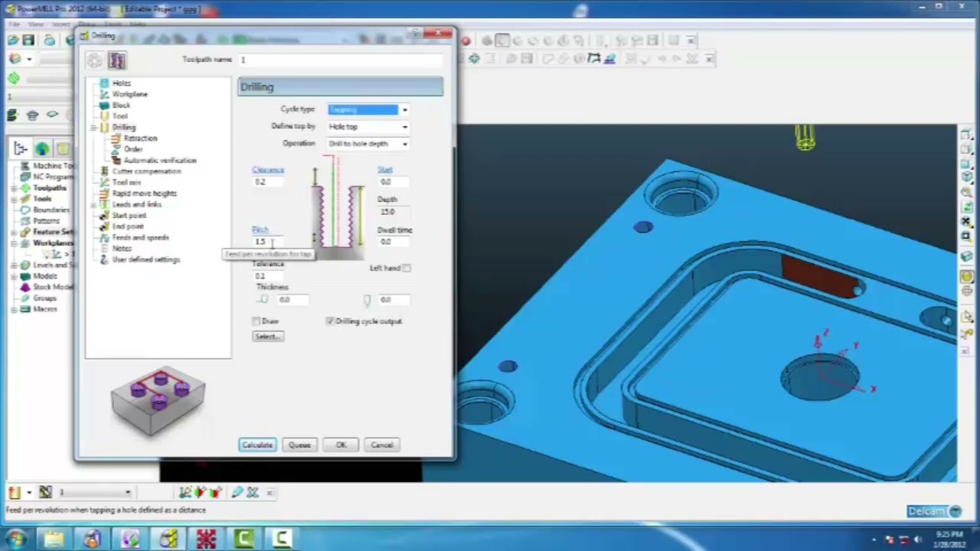Expand the Toolpaths node in explorer
This screenshot has width=980, height=551.
tap(15, 188)
